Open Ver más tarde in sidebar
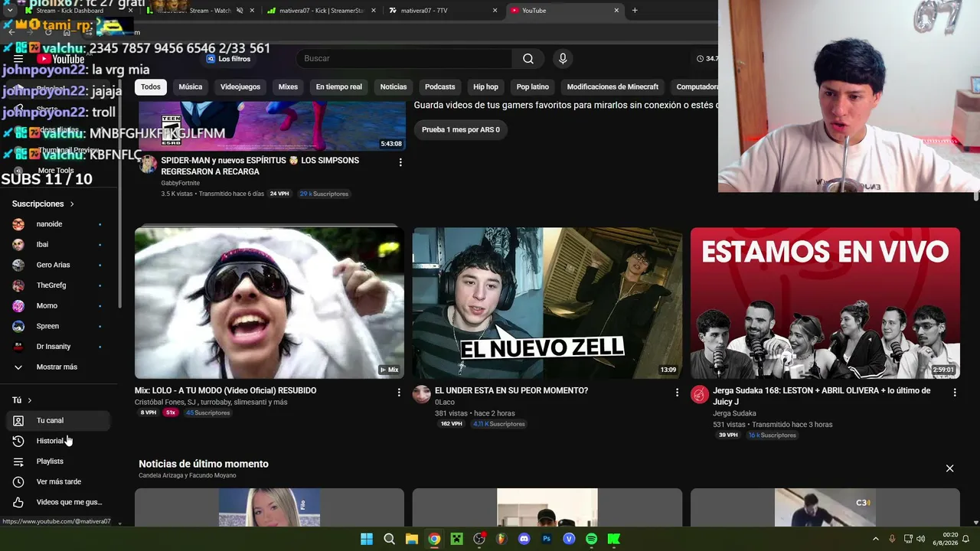The height and width of the screenshot is (551, 980). (58, 482)
